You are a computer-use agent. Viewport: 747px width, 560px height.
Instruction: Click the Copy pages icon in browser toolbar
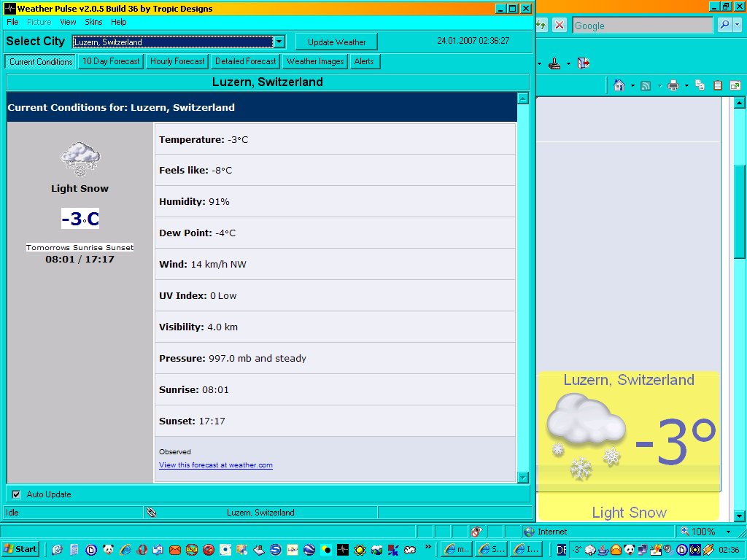pyautogui.click(x=700, y=85)
